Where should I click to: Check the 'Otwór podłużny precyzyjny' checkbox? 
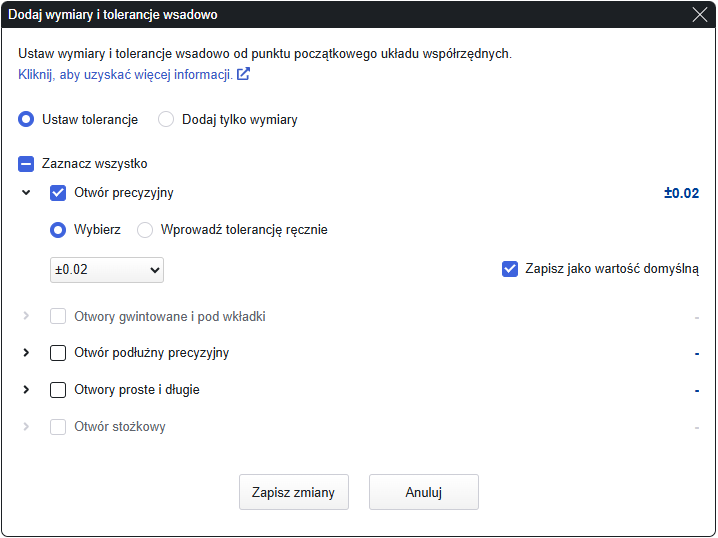click(x=58, y=353)
